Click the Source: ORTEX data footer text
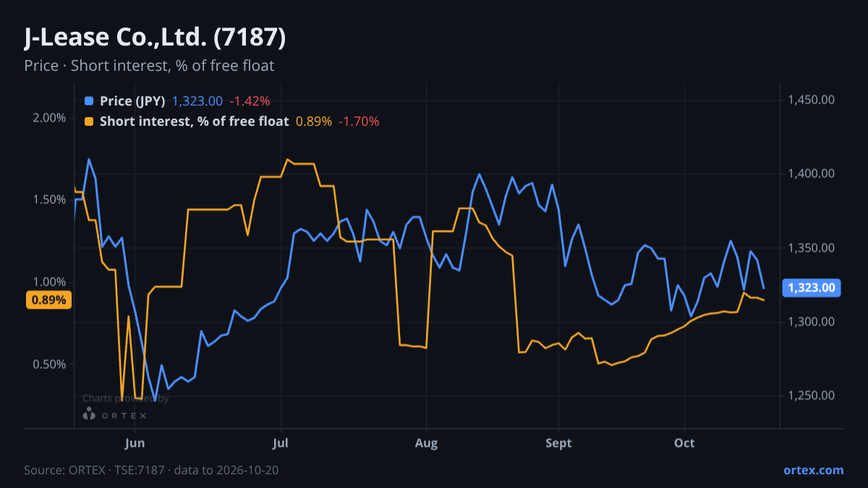 (x=151, y=470)
